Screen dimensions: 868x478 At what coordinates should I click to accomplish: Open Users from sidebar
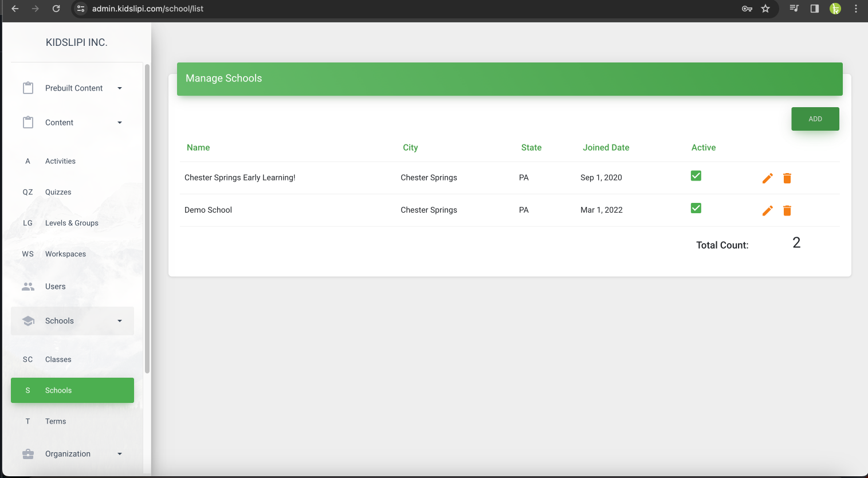click(56, 287)
